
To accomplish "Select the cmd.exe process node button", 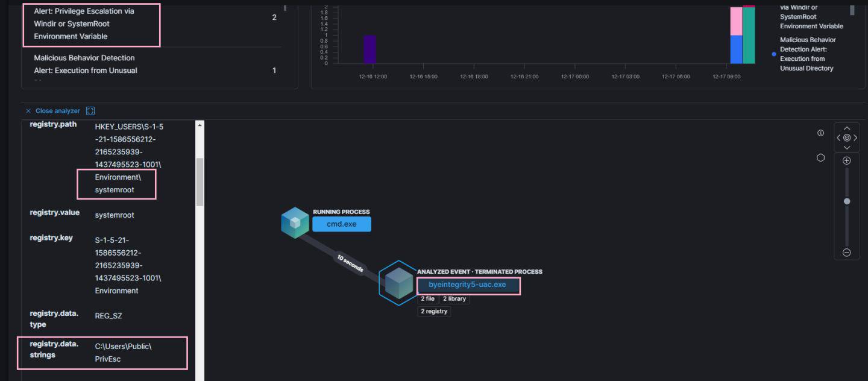I will pyautogui.click(x=342, y=224).
